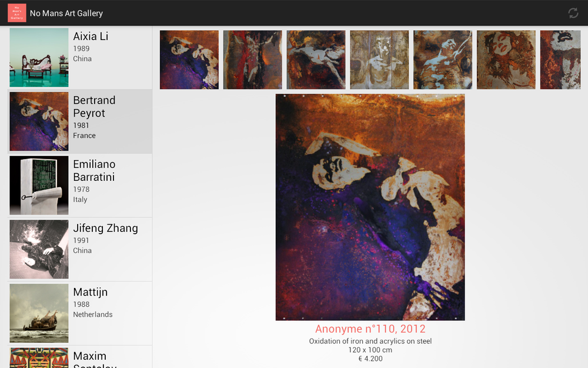Image resolution: width=588 pixels, height=368 pixels.
Task: Click Emiliano Barratini's marble sculpture thumbnail
Action: tap(39, 185)
